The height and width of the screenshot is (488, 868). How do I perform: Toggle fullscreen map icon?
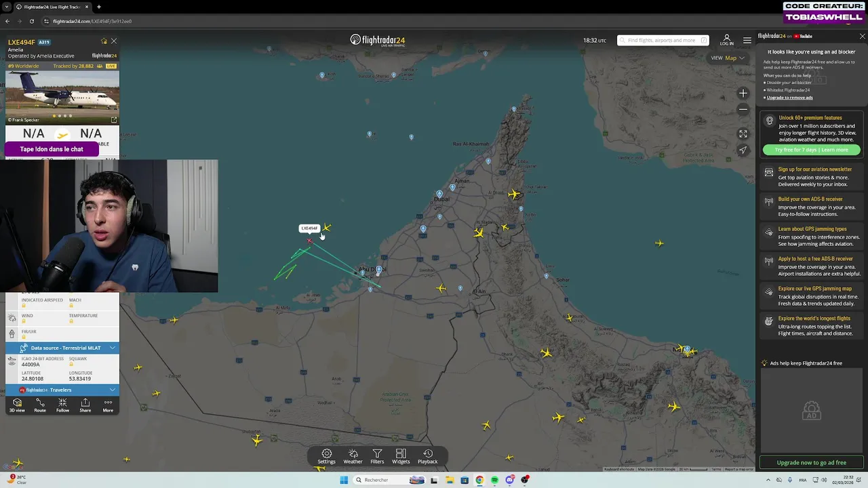743,134
